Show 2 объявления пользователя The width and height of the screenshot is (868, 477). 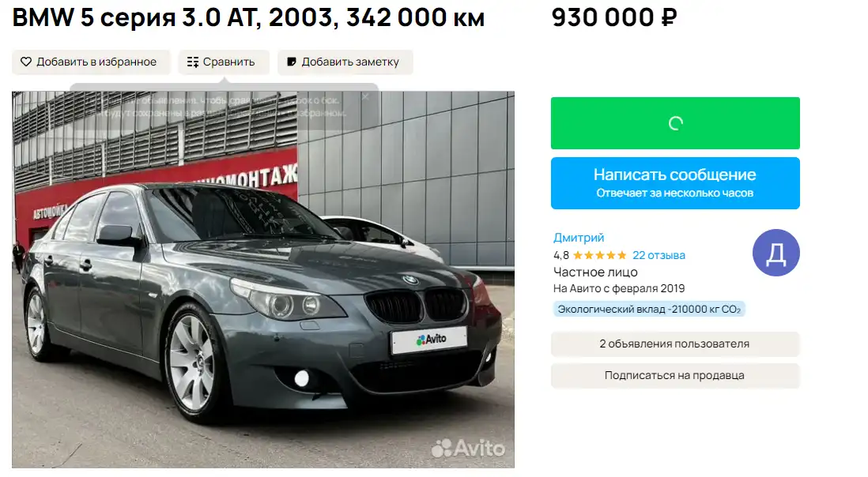(675, 344)
